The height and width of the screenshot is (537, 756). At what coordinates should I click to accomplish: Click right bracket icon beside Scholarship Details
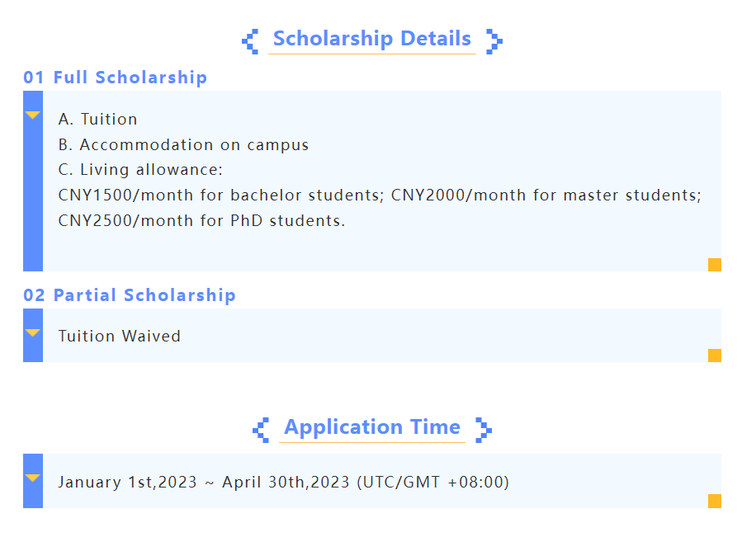click(x=494, y=41)
